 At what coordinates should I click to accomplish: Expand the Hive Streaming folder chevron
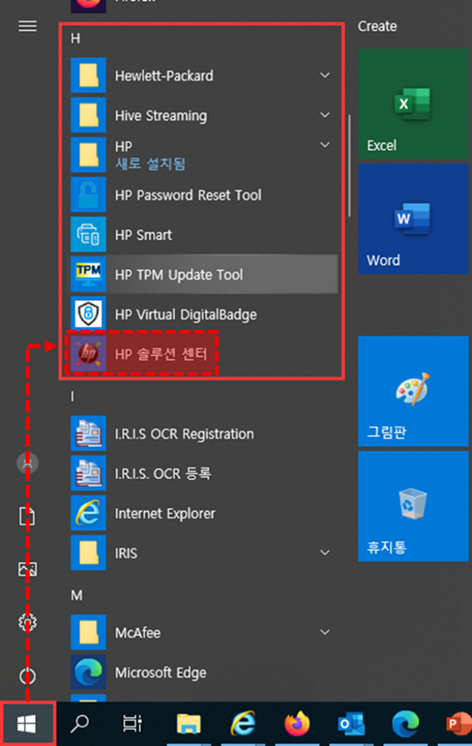coord(325,115)
